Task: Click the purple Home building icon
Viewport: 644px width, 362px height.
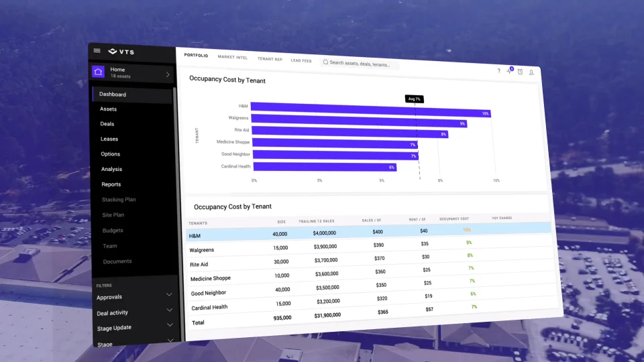Action: point(99,72)
